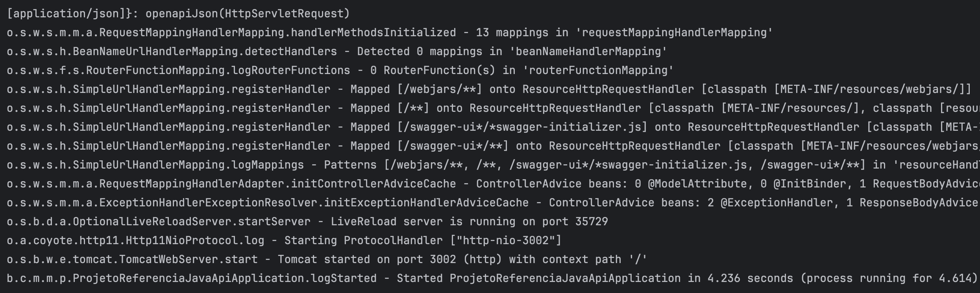Click the 'in 4.236 seconds' startup time text
The width and height of the screenshot is (980, 293).
(740, 278)
